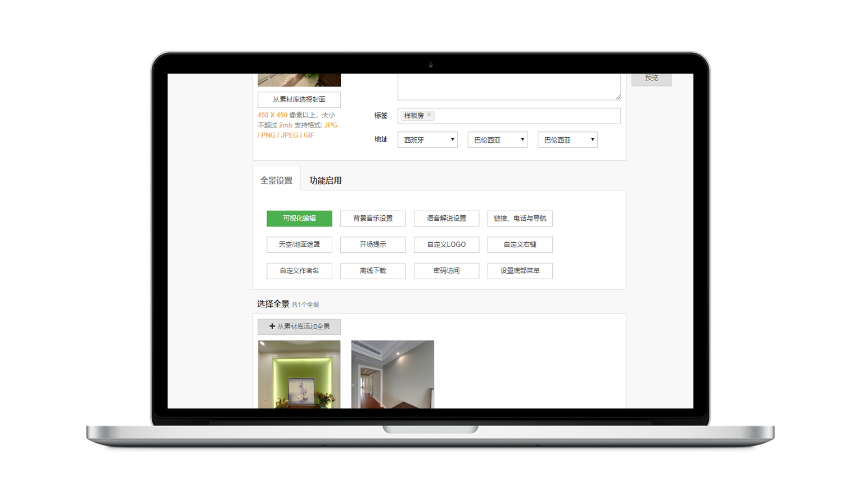Viewport: 861px width, 504px height.
Task: Select the green wall panorama thumbnail
Action: [299, 374]
